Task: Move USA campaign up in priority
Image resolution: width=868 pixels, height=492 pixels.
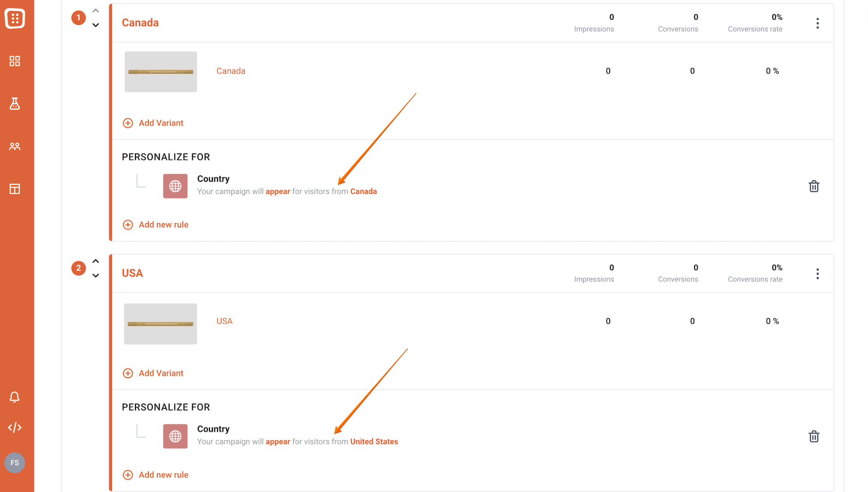Action: [96, 261]
